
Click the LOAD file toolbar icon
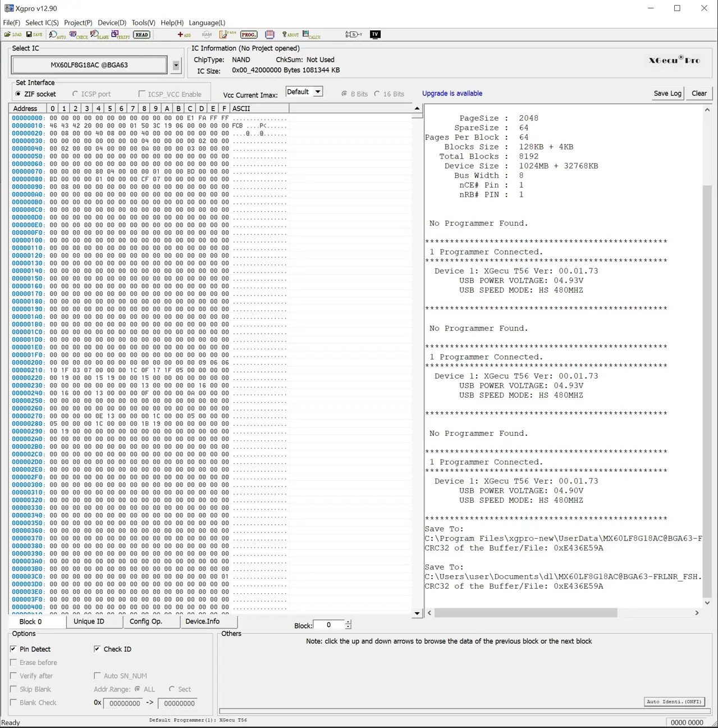coord(13,35)
